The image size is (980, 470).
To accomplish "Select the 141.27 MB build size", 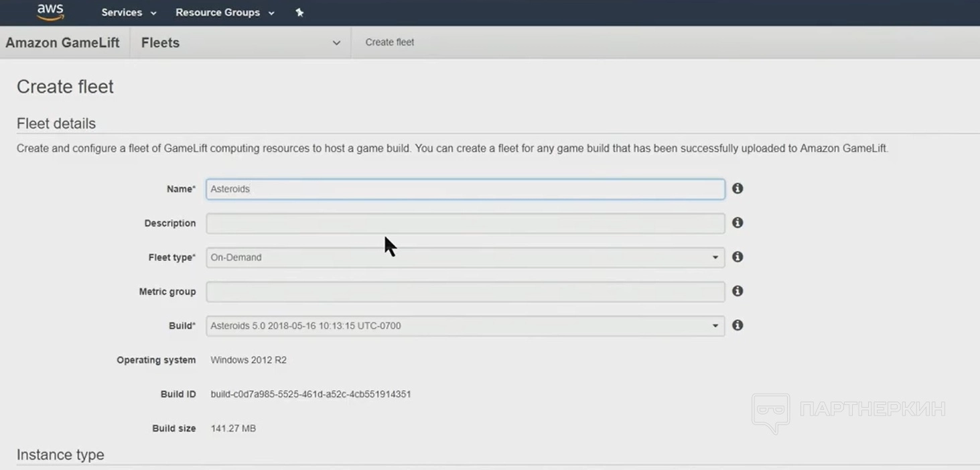I will point(233,428).
